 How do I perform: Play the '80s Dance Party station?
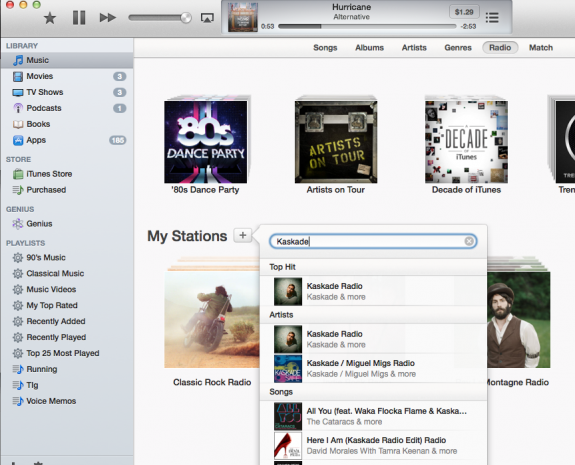pyautogui.click(x=206, y=142)
